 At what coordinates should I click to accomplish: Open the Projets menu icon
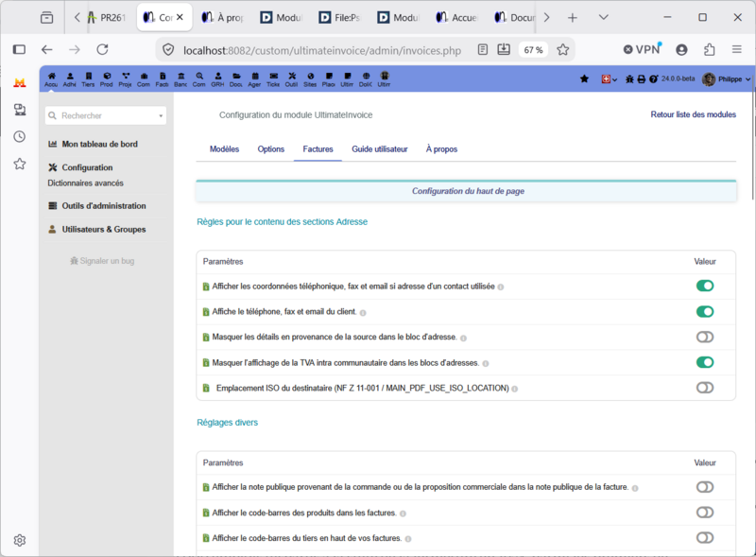(126, 77)
